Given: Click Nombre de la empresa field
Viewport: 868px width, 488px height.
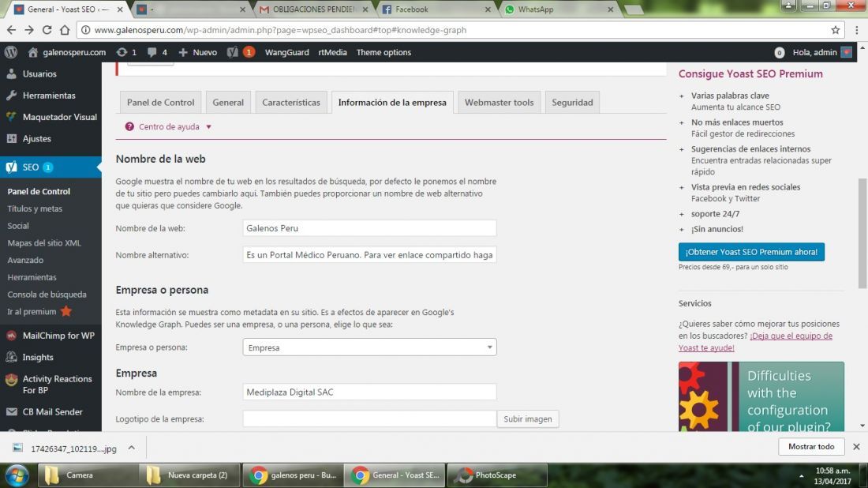Looking at the screenshot, I should click(x=369, y=392).
